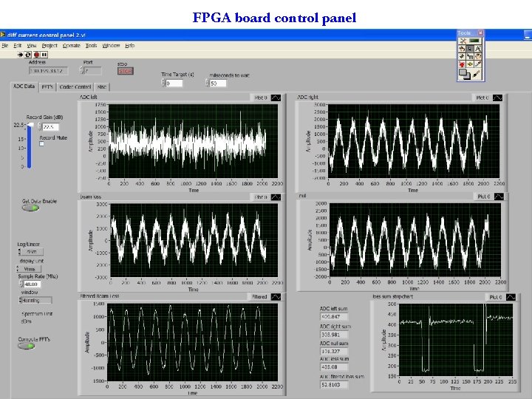Open the window Hanning selector

[x=35, y=300]
